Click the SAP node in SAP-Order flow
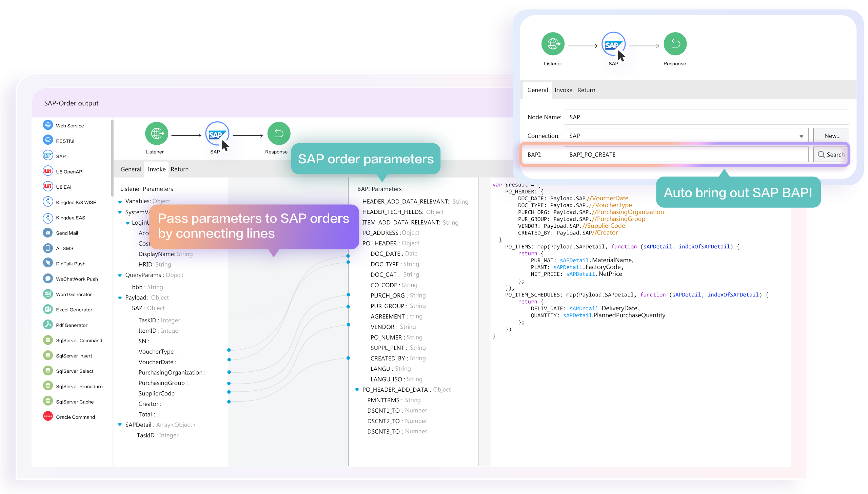 pos(217,133)
